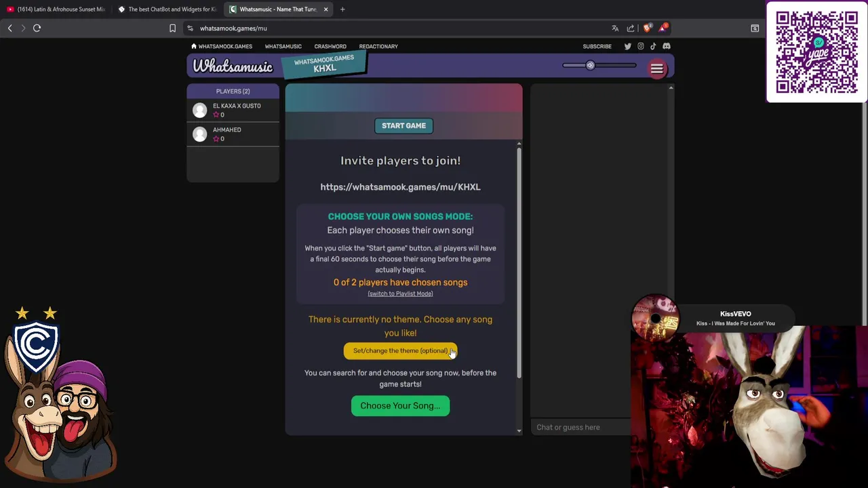Open a new browser tab

coord(342,9)
